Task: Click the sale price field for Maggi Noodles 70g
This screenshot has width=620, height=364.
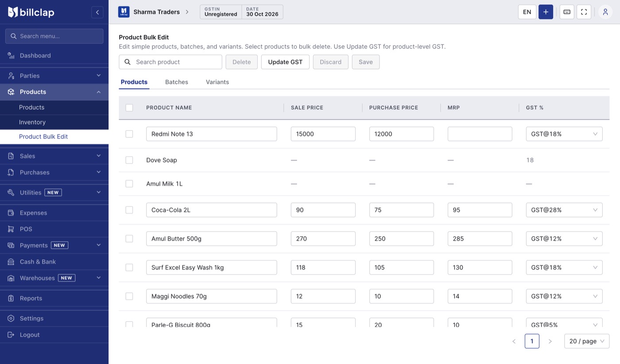Action: click(x=323, y=296)
